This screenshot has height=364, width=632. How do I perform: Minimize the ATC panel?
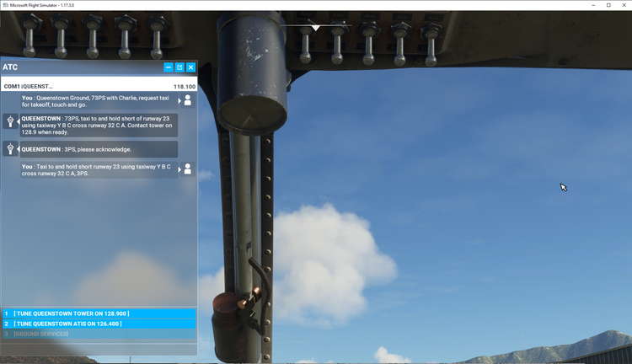coord(169,67)
